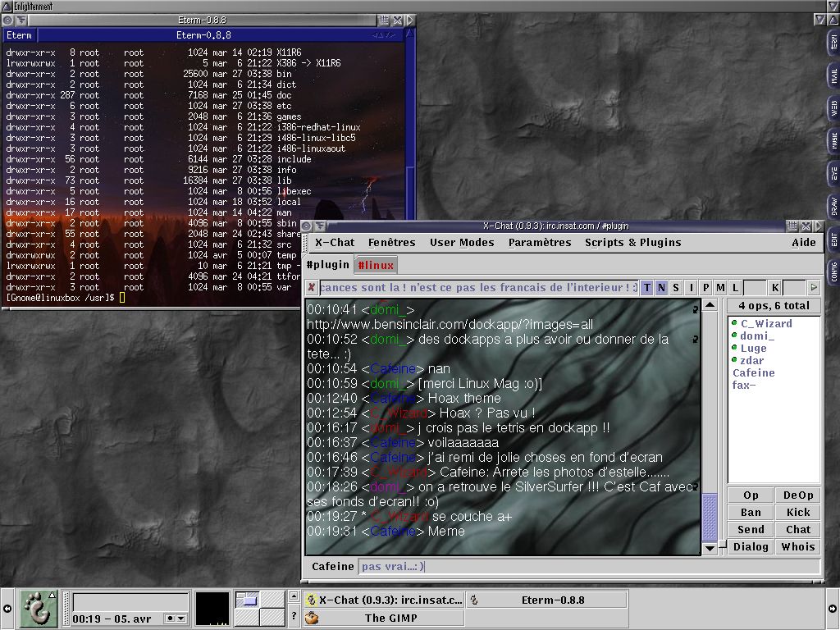Open the Scripts & Plugins menu
The height and width of the screenshot is (630, 840).
(632, 243)
